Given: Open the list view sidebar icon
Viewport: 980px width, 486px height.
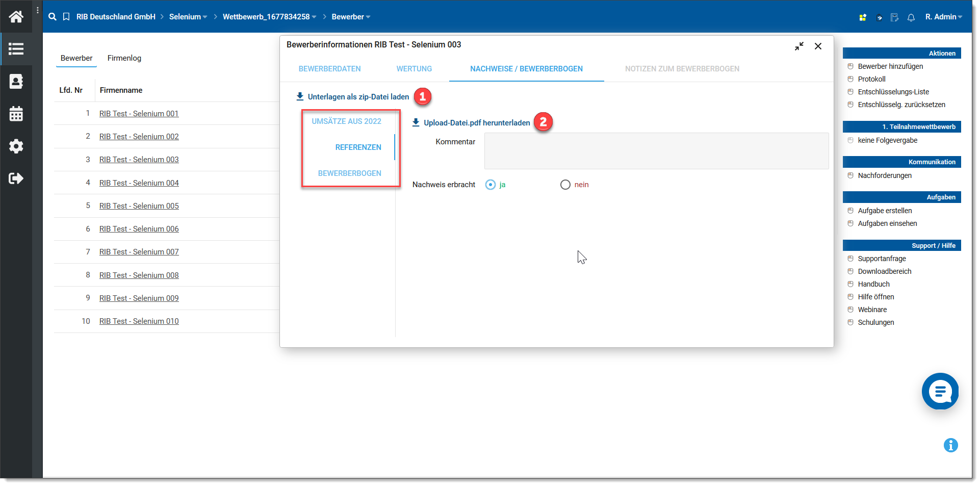Looking at the screenshot, I should pos(16,49).
